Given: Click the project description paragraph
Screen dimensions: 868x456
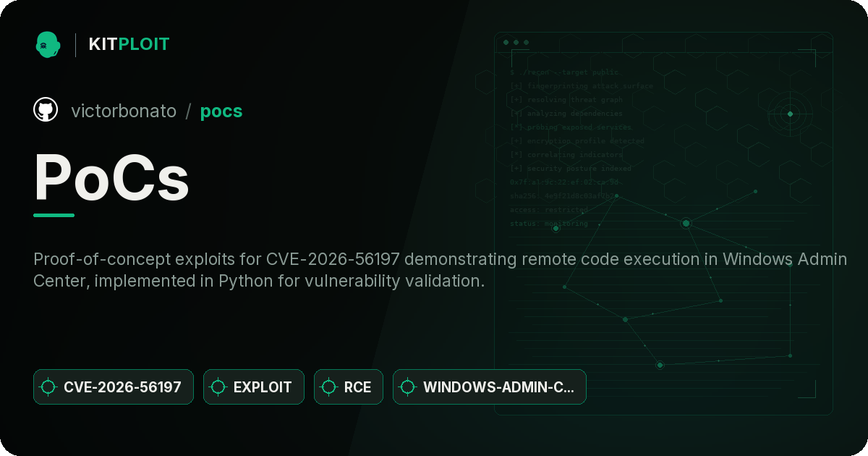Looking at the screenshot, I should 440,269.
